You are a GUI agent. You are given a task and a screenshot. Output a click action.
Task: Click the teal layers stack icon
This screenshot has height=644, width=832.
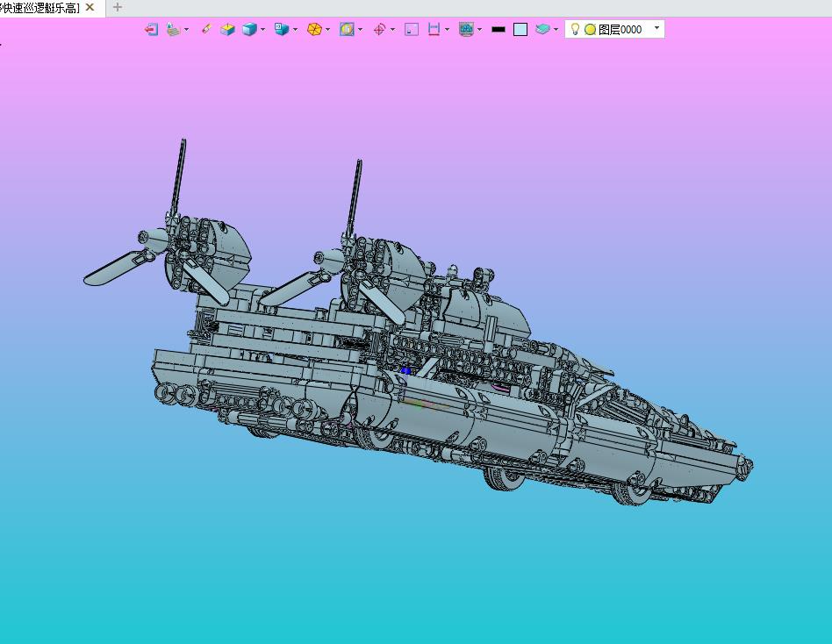(x=542, y=29)
